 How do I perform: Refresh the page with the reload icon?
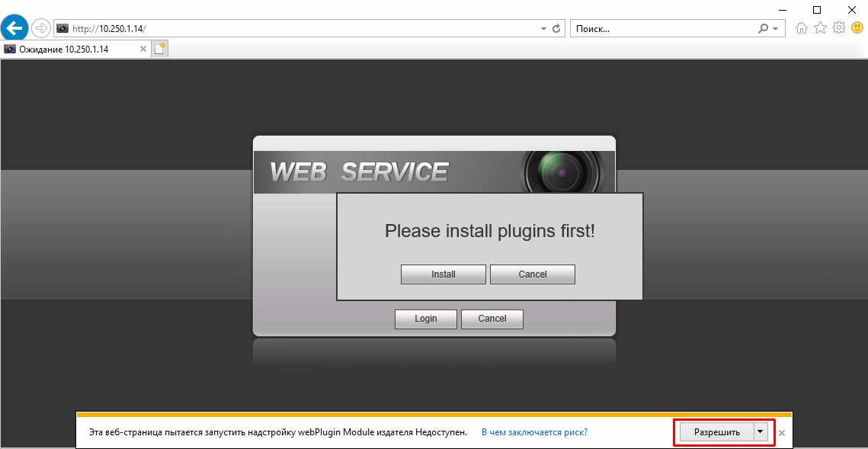557,28
